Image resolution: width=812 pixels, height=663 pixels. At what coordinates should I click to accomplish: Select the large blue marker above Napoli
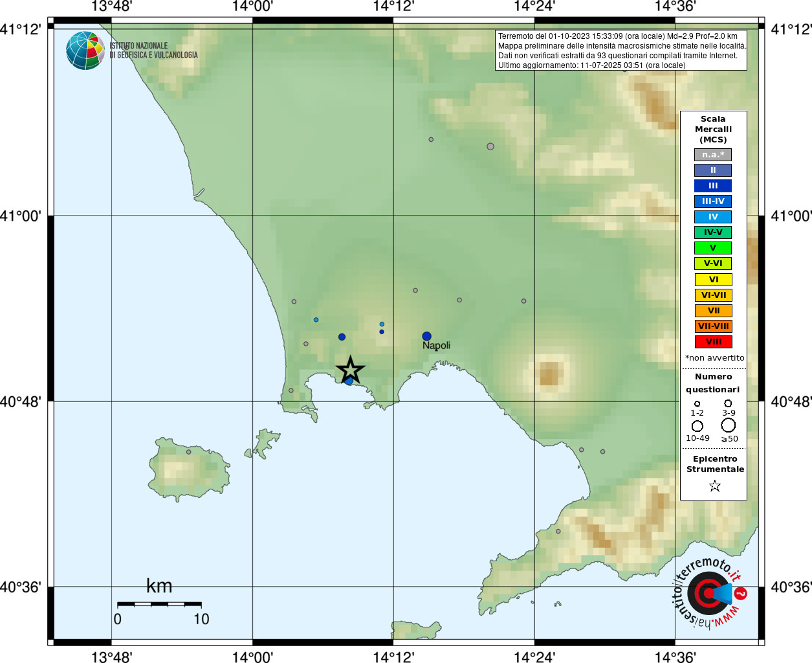[426, 336]
